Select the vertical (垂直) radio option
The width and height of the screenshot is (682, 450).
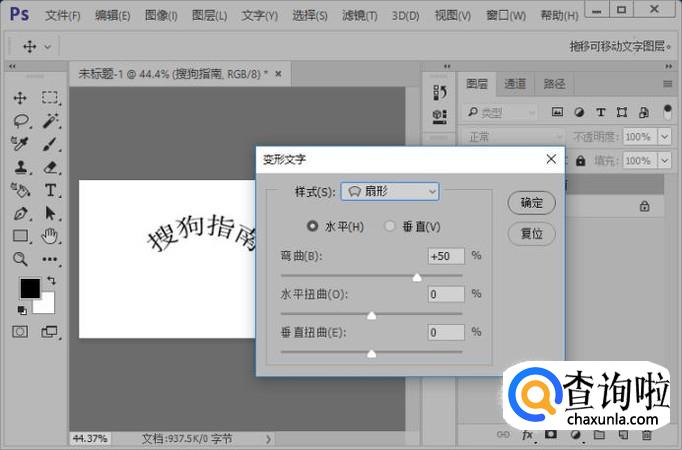[390, 226]
